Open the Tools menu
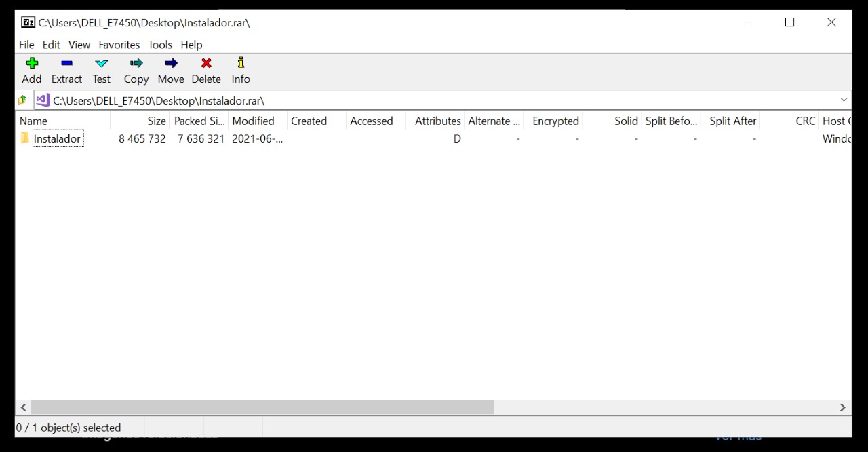 159,45
